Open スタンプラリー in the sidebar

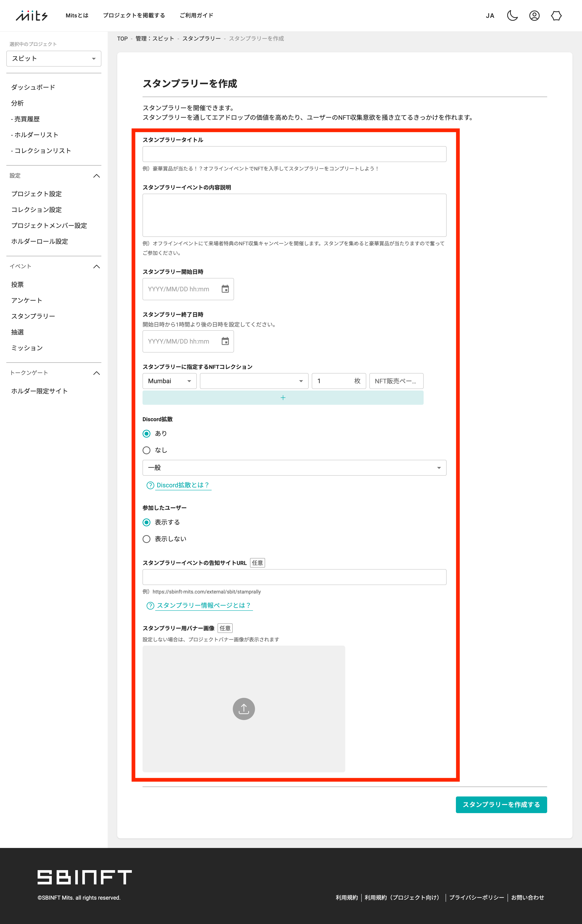coord(33,316)
